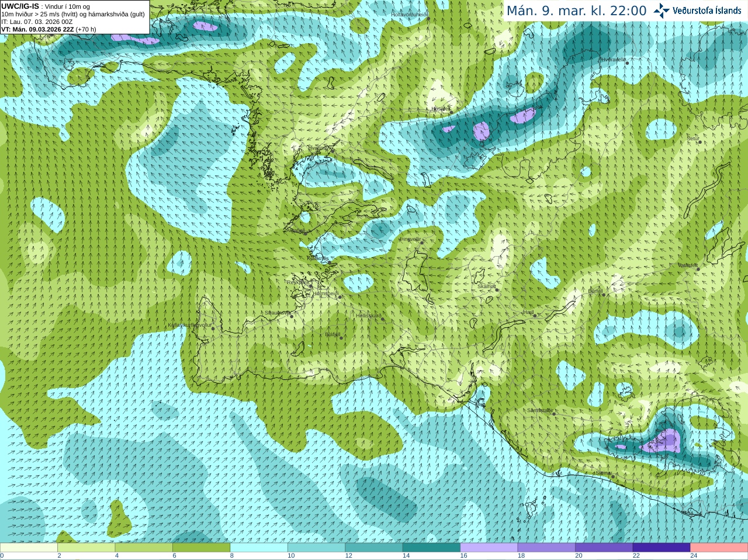This screenshot has height=560, width=748.
Task: Select the Steinar station marker
Action: tap(613, 476)
